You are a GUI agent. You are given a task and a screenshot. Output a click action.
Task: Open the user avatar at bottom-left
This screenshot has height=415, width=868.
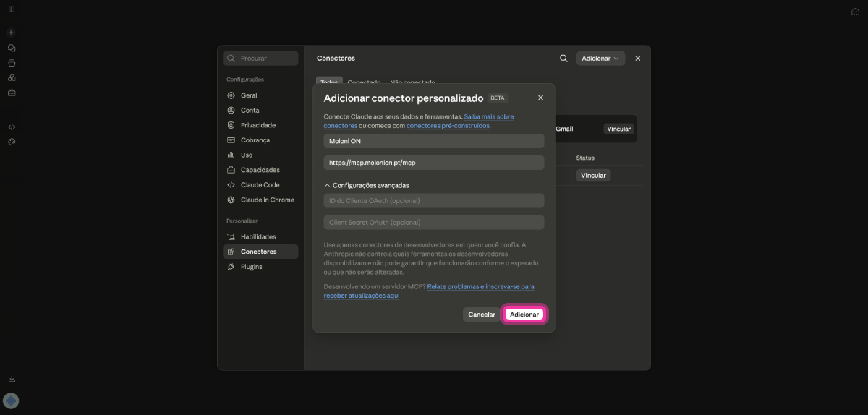(x=11, y=401)
